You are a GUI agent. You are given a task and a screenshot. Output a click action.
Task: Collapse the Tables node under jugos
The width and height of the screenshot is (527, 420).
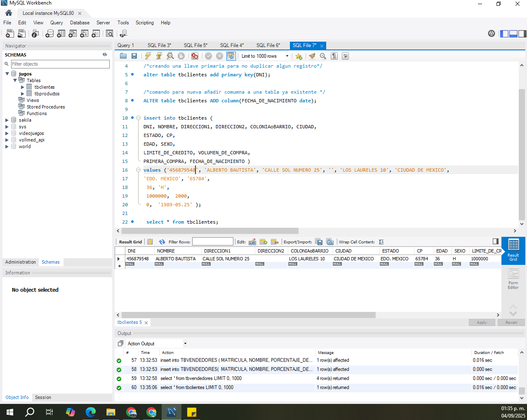tap(15, 80)
